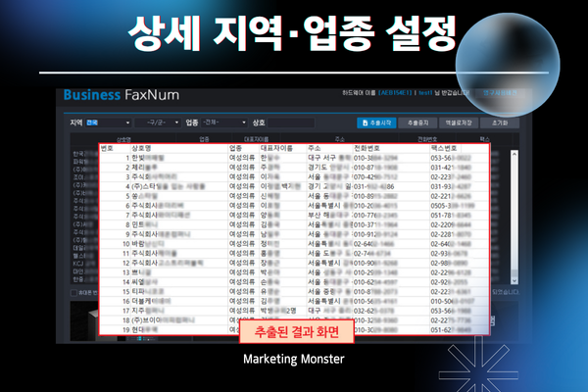588x392 pixels.
Task: Click the 엑셀로저장 save to Excel button
Action: click(459, 122)
